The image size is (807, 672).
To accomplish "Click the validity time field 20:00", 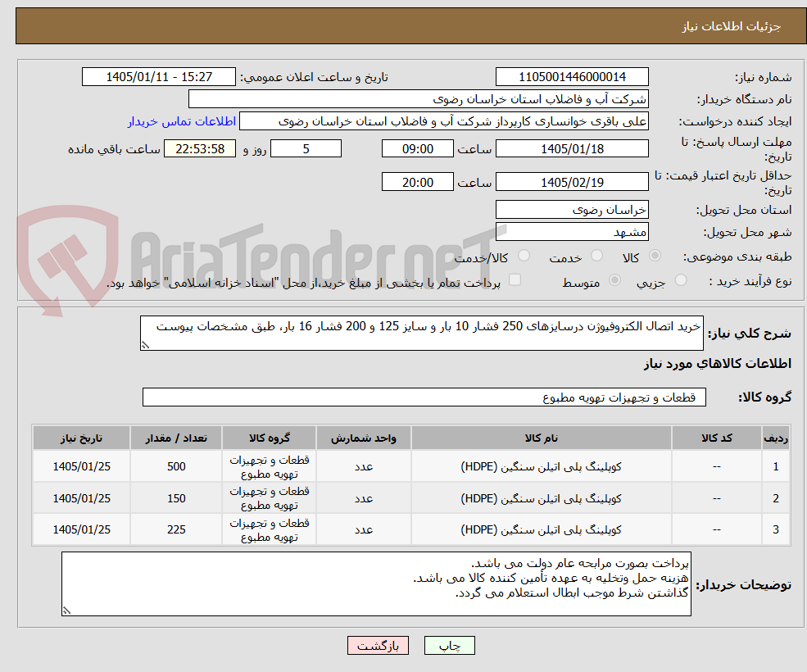I will (417, 182).
